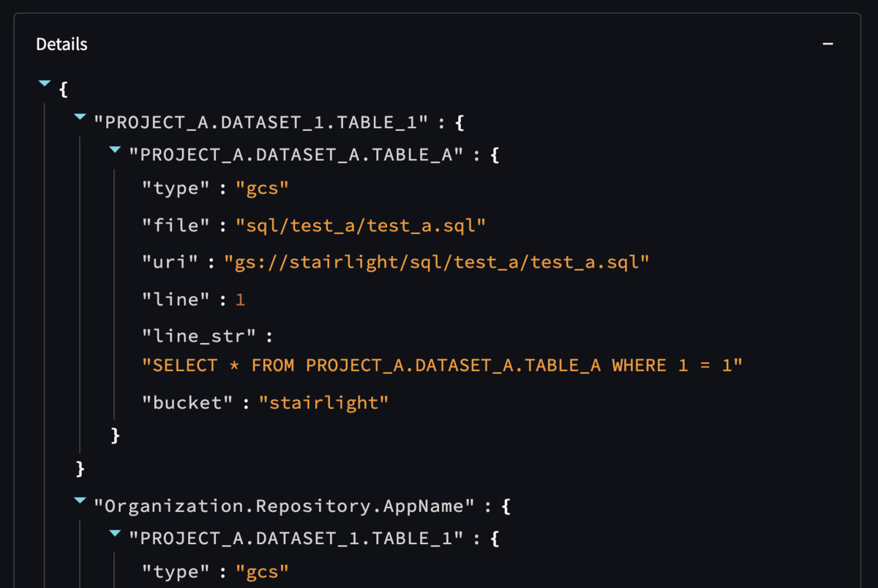Collapse the Organization.Repository.AppName node arrow

[80, 500]
